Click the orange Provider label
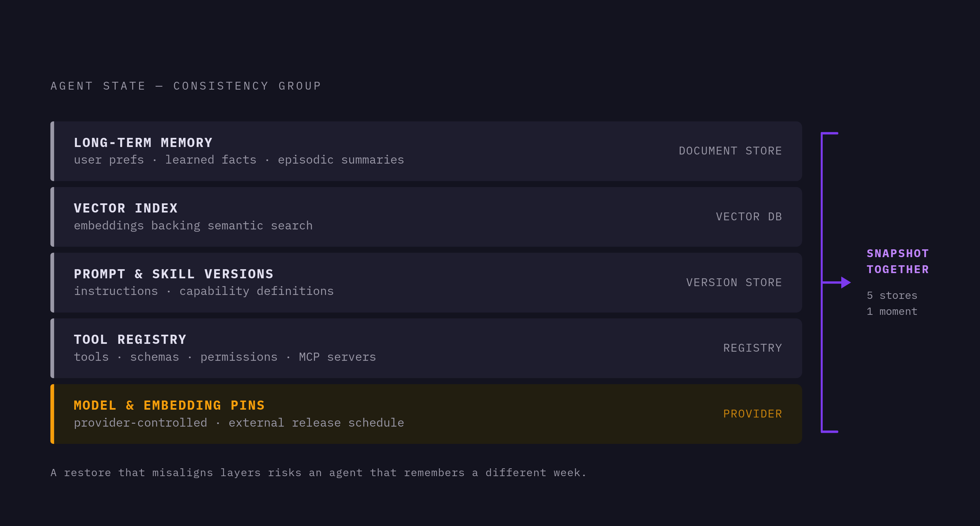 pyautogui.click(x=752, y=414)
